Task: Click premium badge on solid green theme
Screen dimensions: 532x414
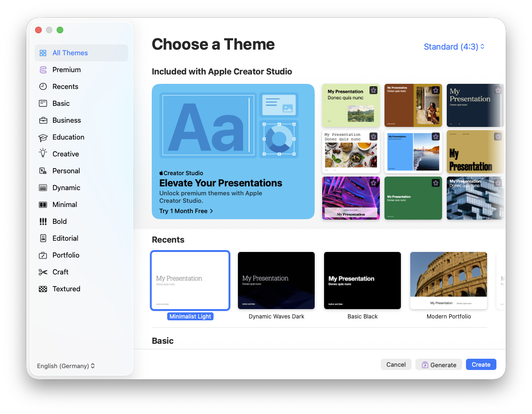Action: 436,183
